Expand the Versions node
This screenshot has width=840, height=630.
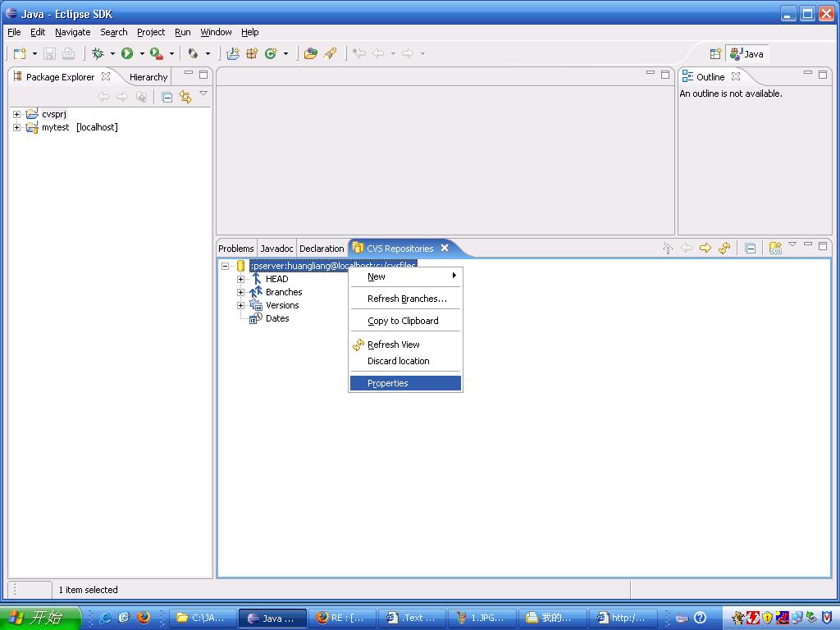(x=240, y=305)
